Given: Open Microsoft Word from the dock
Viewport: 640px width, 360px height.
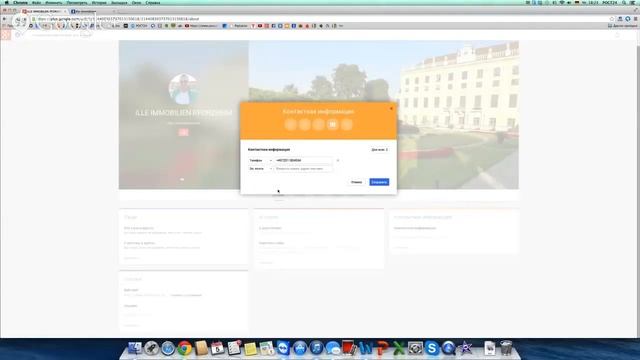Looking at the screenshot, I should 366,348.
